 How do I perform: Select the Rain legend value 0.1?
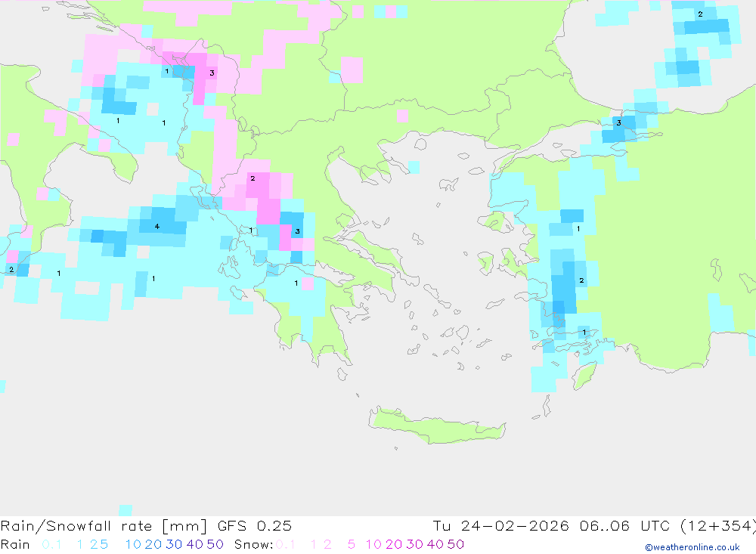coord(51,544)
